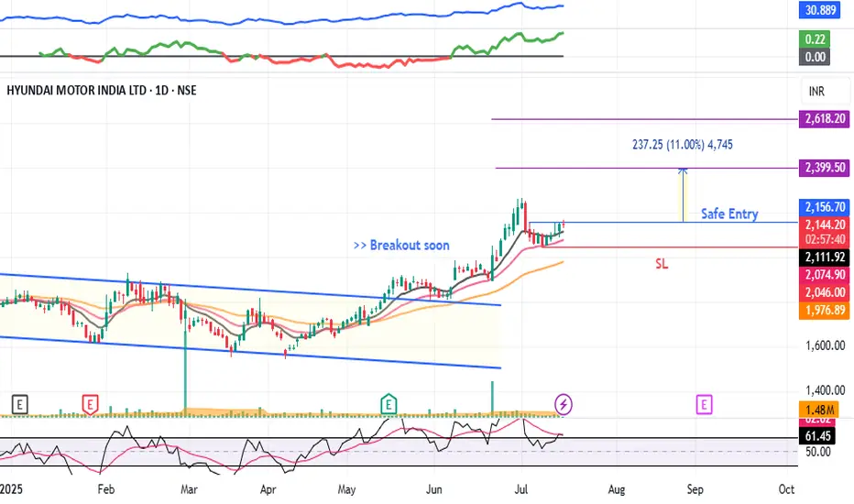The image size is (854, 504).
Task: Click the 1,600.00 price axis label
Action: pos(825,345)
